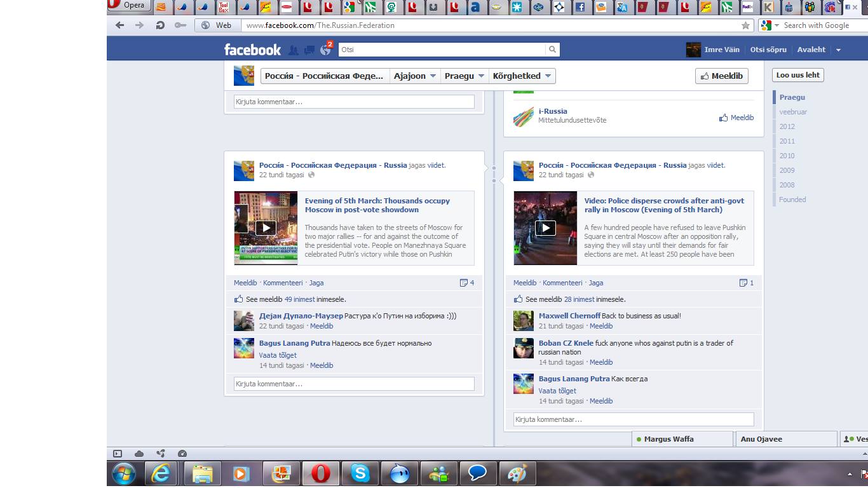Click the Otsi search field
The image size is (868, 488).
coord(442,49)
